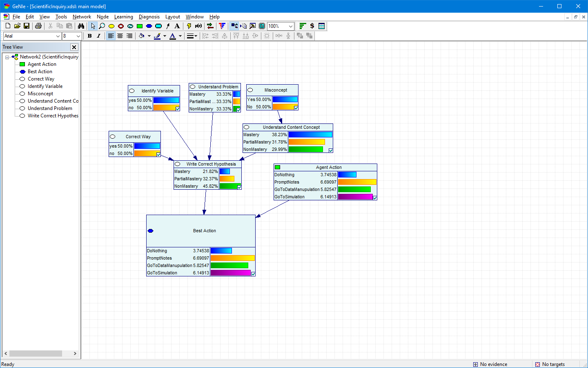Screen dimensions: 588x368
Task: Apply line color pen swatch
Action: pyautogui.click(x=157, y=36)
